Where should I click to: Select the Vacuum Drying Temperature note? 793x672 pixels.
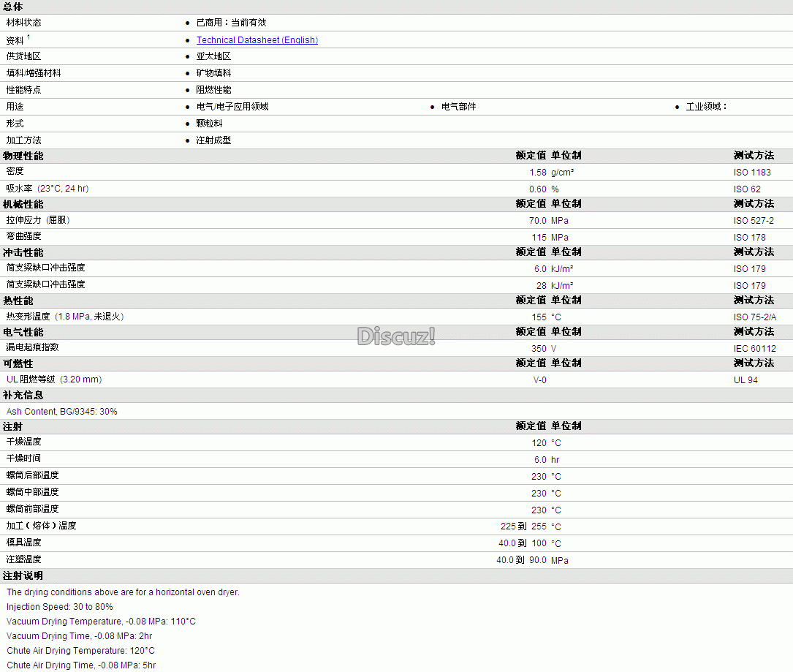tap(101, 622)
